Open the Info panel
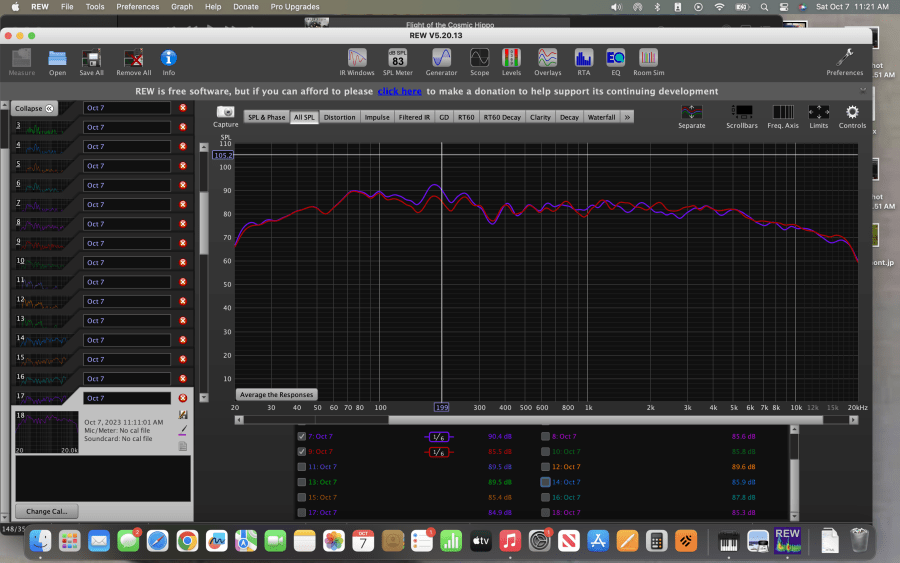 pyautogui.click(x=168, y=62)
